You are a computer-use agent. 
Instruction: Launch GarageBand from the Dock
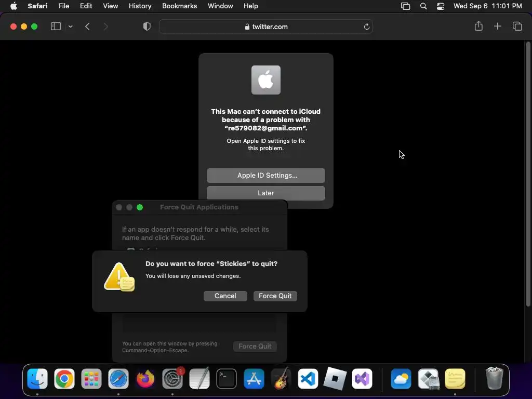[281, 379]
